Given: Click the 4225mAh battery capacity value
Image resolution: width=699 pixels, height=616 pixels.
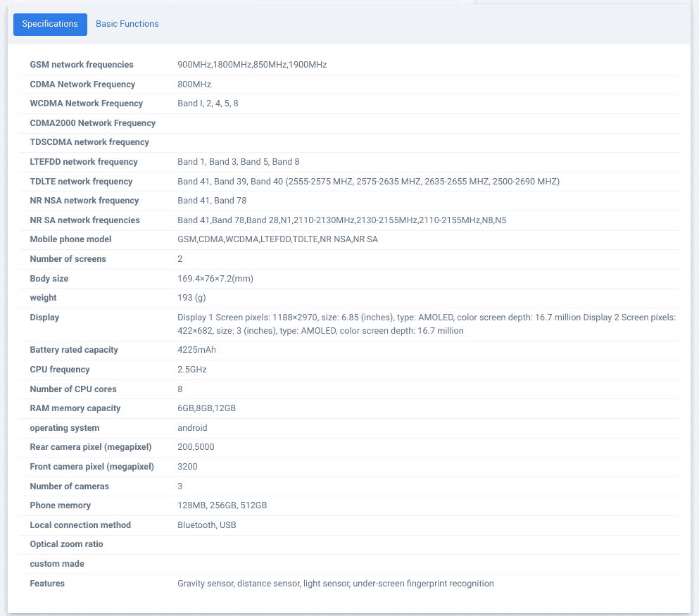Looking at the screenshot, I should pyautogui.click(x=197, y=350).
